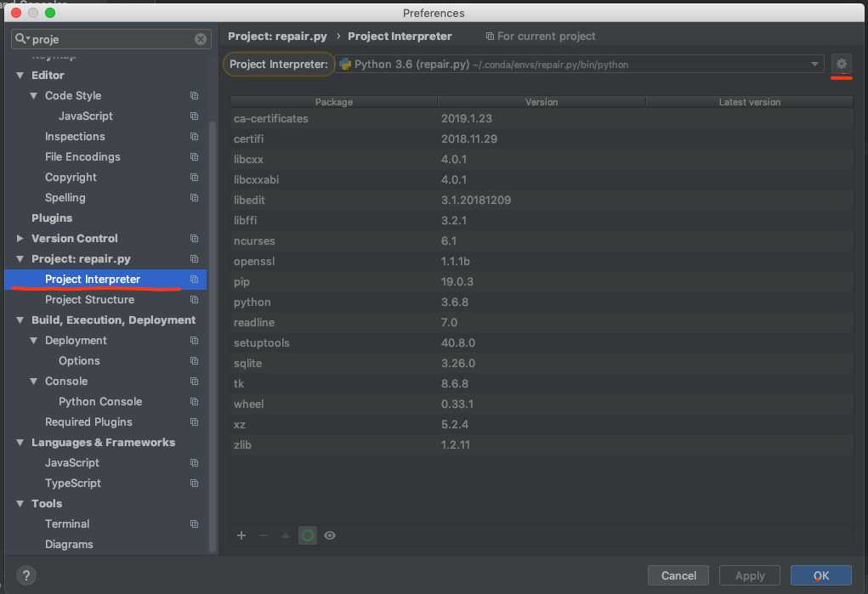Click Project: repair.py breadcrumb
This screenshot has width=868, height=594.
click(x=277, y=36)
